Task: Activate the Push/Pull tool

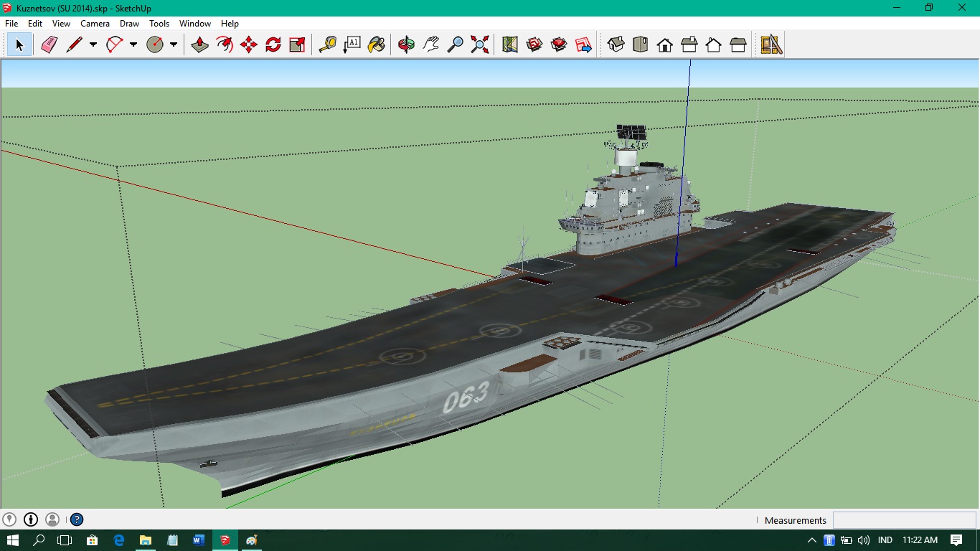Action: point(200,44)
